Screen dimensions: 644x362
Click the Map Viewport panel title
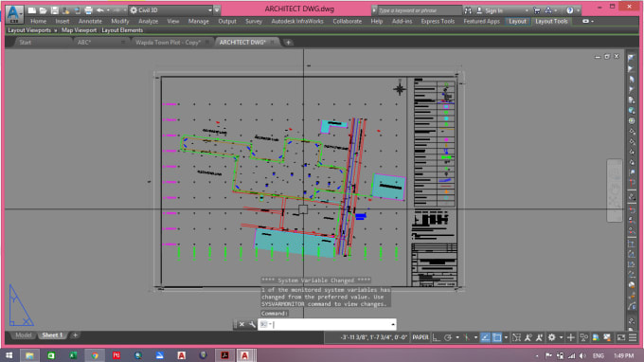coord(79,30)
